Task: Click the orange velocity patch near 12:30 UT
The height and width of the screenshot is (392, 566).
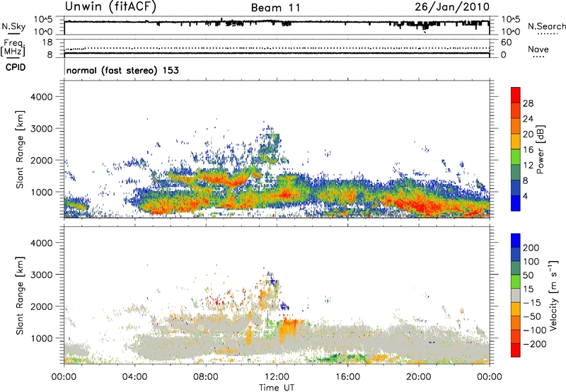Action: (x=289, y=329)
